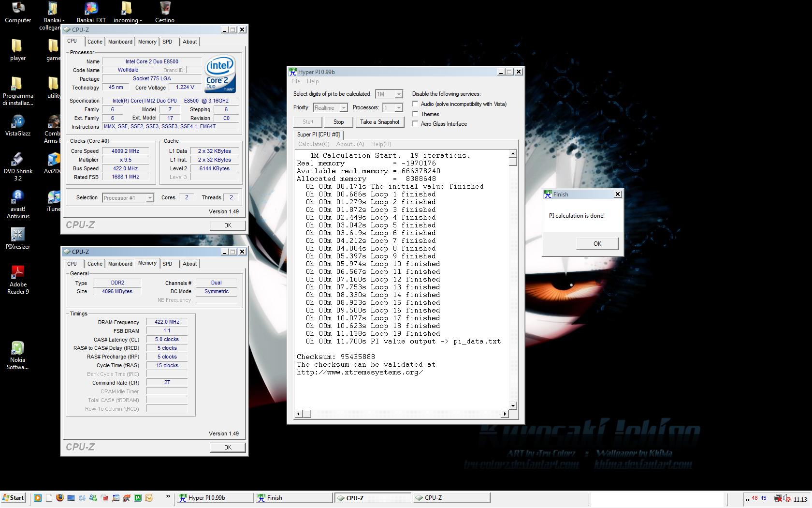
Task: Open the Calculate(C) menu in Super PI
Action: pyautogui.click(x=314, y=144)
